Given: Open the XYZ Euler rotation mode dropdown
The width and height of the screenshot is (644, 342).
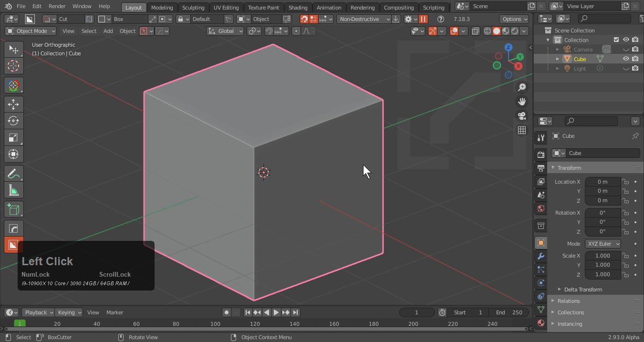Looking at the screenshot, I should [603, 244].
